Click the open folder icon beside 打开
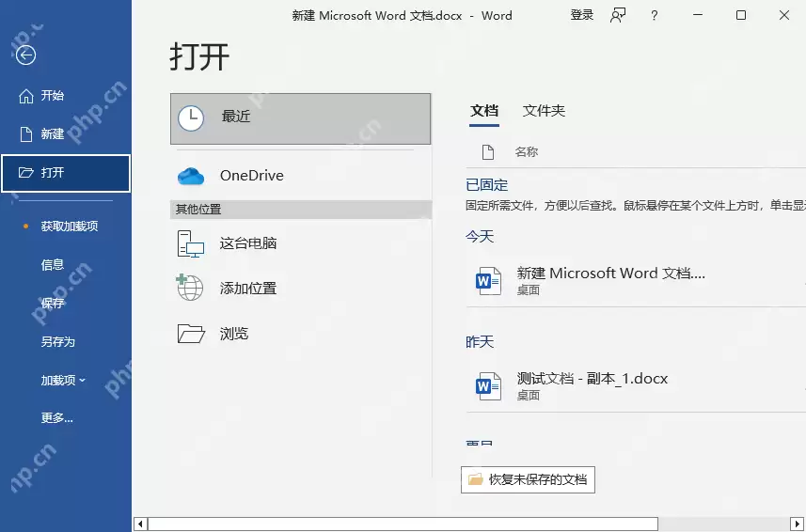 [x=25, y=173]
